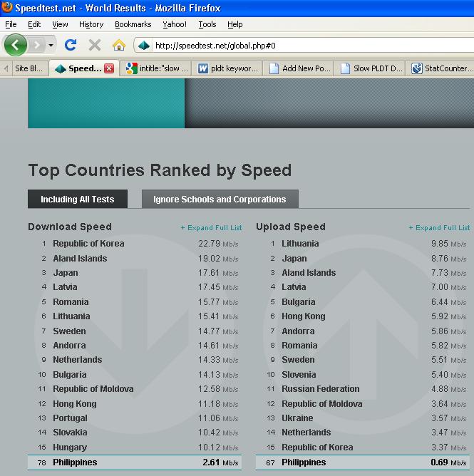This screenshot has height=476, width=474.
Task: Click the Speedtest favicon on active tab
Action: [60, 68]
